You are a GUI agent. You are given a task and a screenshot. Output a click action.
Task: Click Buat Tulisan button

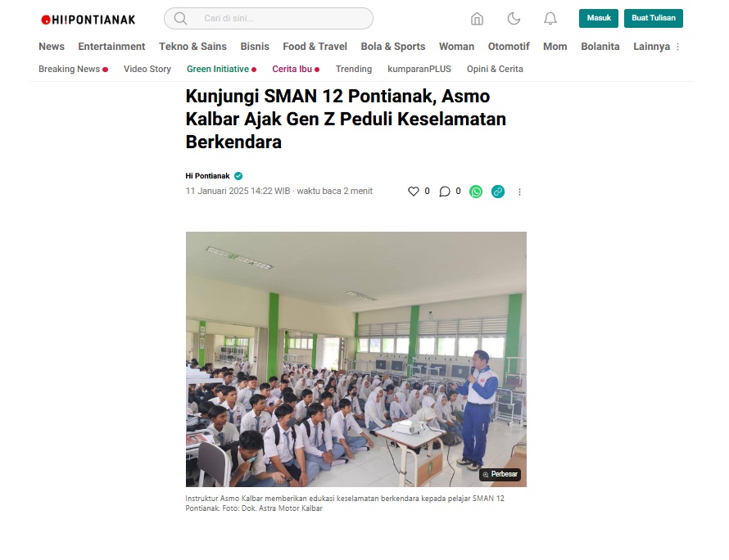pos(654,18)
